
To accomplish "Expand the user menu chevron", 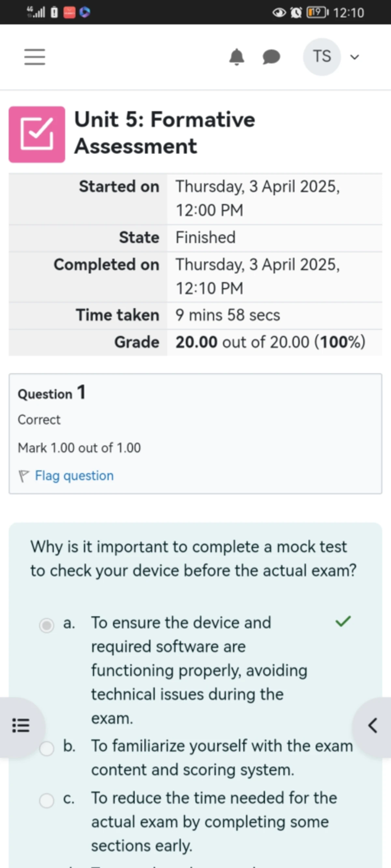I will pos(355,57).
